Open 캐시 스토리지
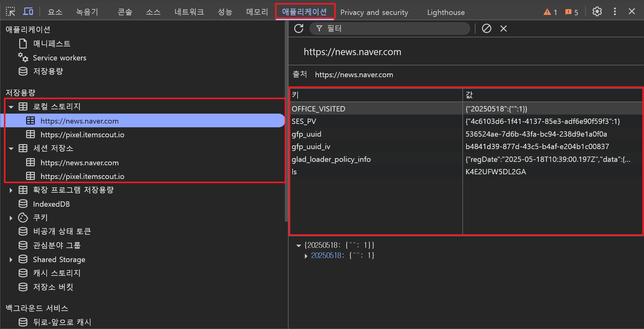Image resolution: width=644 pixels, height=329 pixels. point(57,273)
